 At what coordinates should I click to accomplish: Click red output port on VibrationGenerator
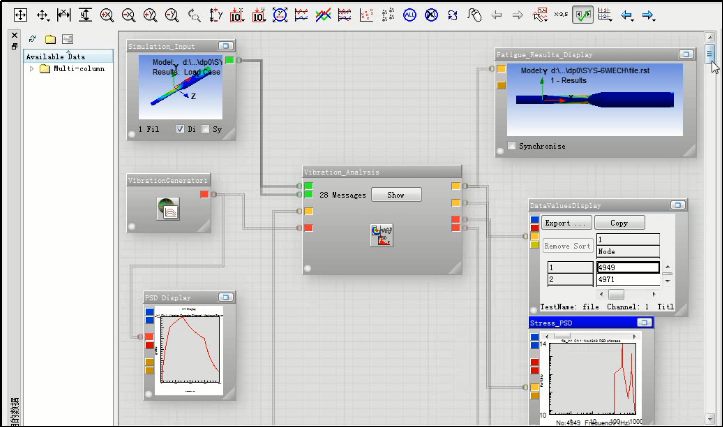pyautogui.click(x=204, y=194)
